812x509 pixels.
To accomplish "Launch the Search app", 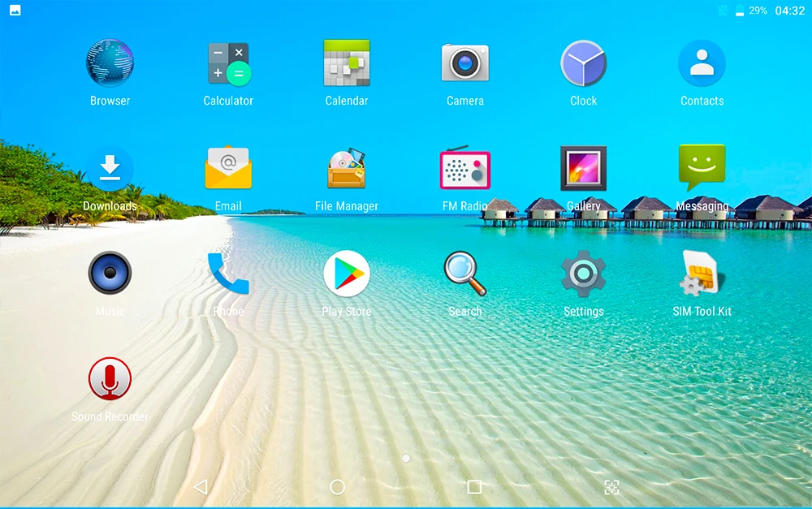I will 465,274.
